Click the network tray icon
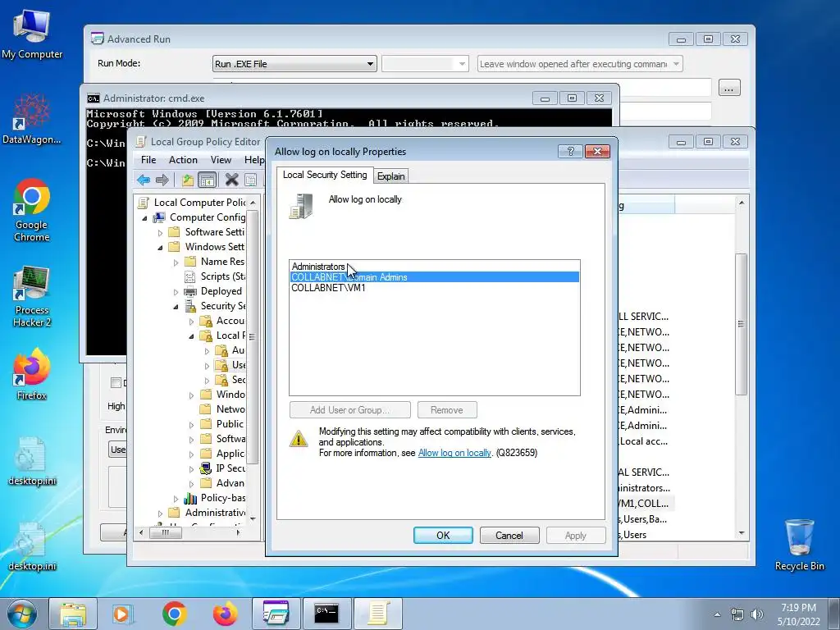Screen dimensions: 840x630 point(737,614)
